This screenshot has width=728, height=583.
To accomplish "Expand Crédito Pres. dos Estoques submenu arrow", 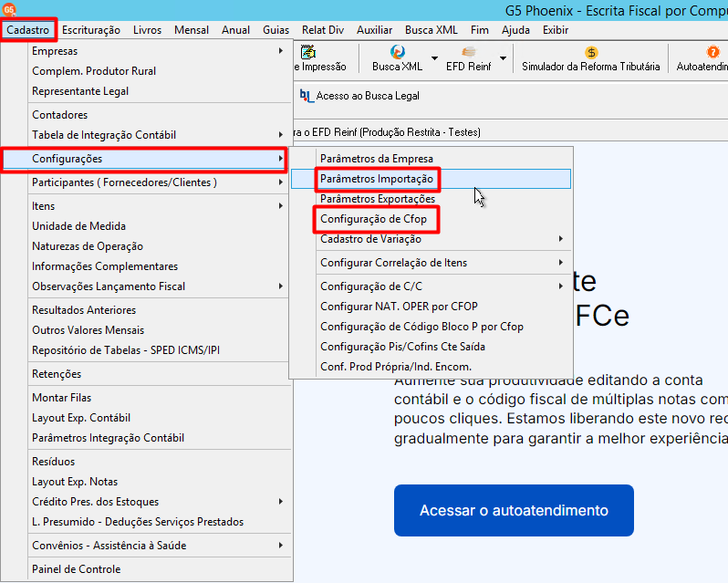I will [281, 501].
